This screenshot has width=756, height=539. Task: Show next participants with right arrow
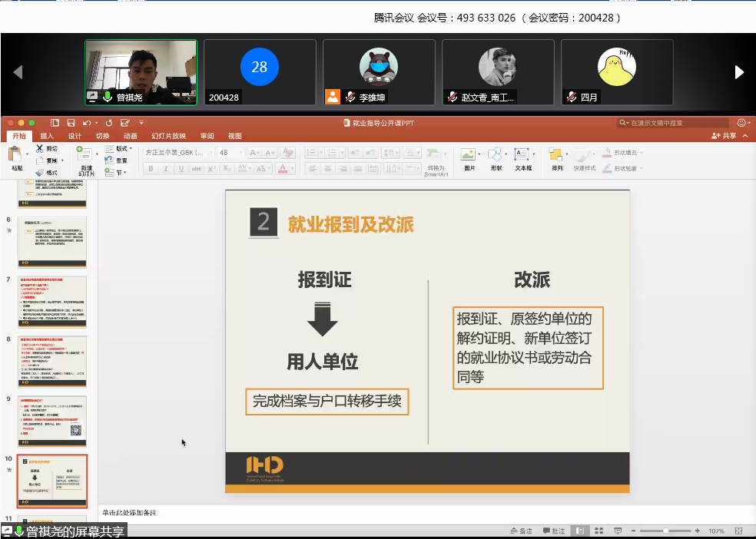tap(739, 72)
